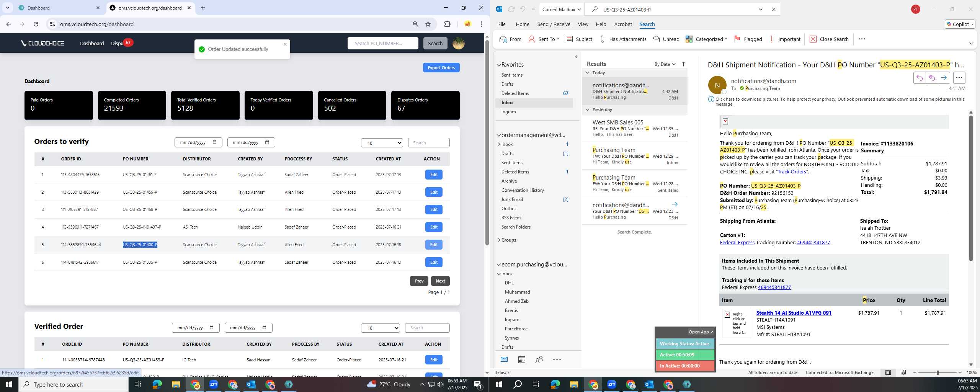Adjust Outlook zoom slider
This screenshot has height=392, width=980.
pos(937,372)
